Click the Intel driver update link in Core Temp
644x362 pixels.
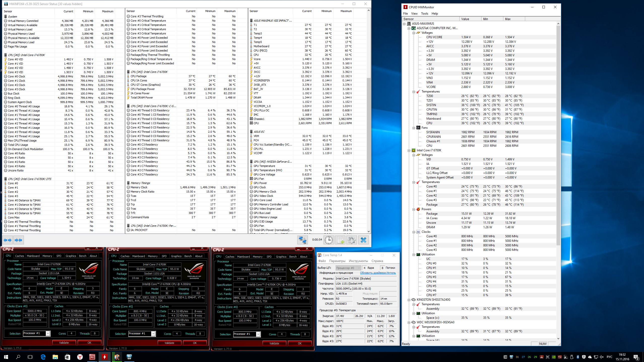(378, 273)
